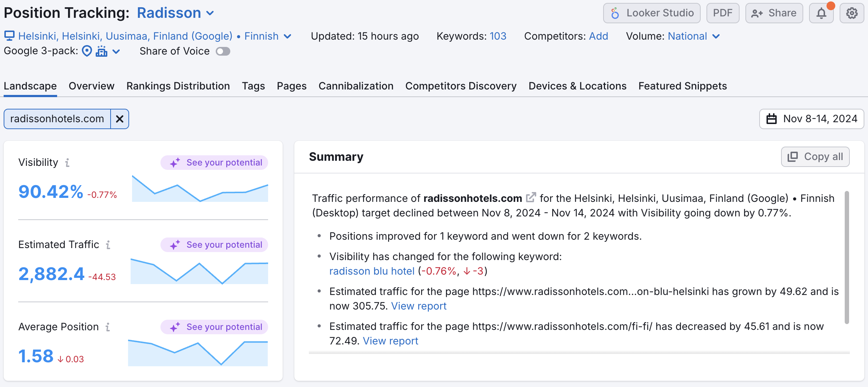Click Add competitors link

pyautogui.click(x=598, y=36)
